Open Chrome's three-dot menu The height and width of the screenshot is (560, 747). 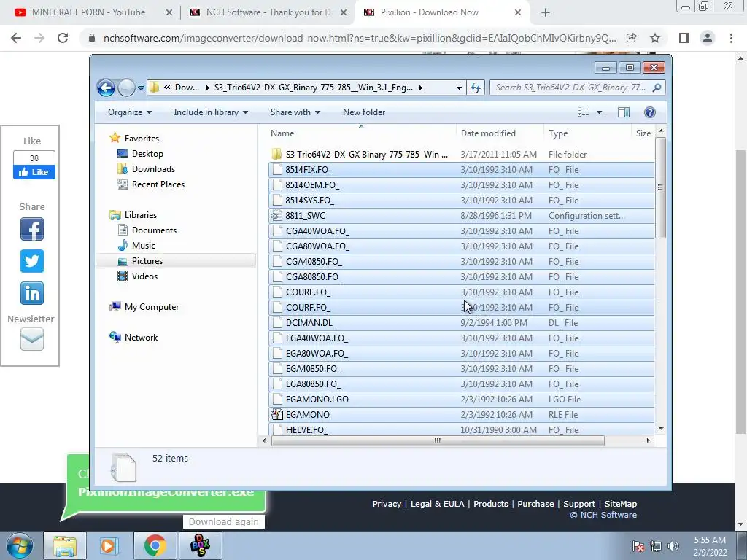pos(731,38)
